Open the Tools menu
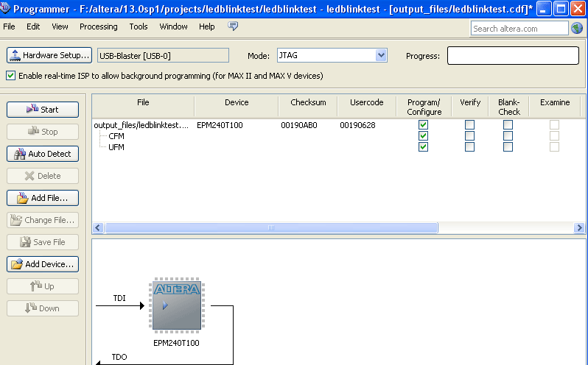Viewport: 588px width, 365px height. (x=139, y=26)
